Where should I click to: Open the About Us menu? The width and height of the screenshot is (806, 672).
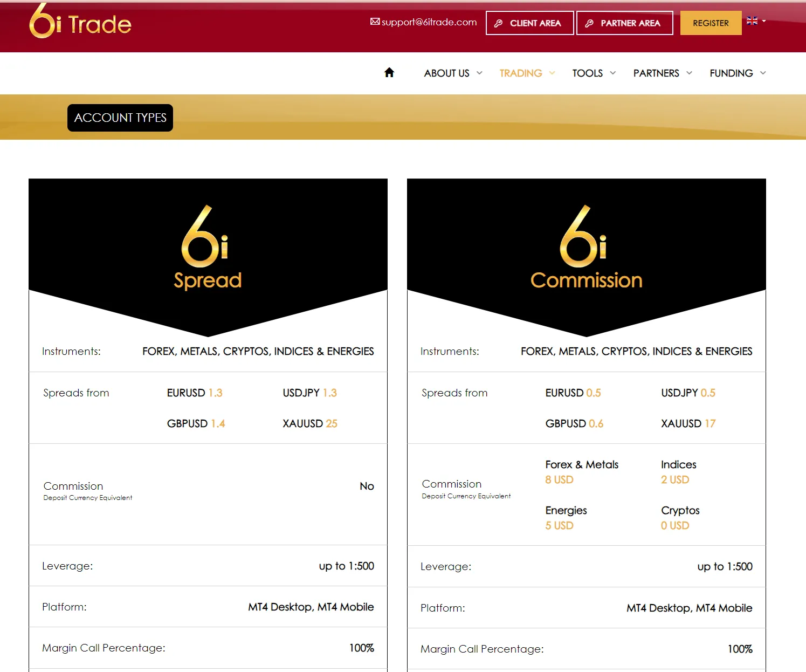pos(447,73)
